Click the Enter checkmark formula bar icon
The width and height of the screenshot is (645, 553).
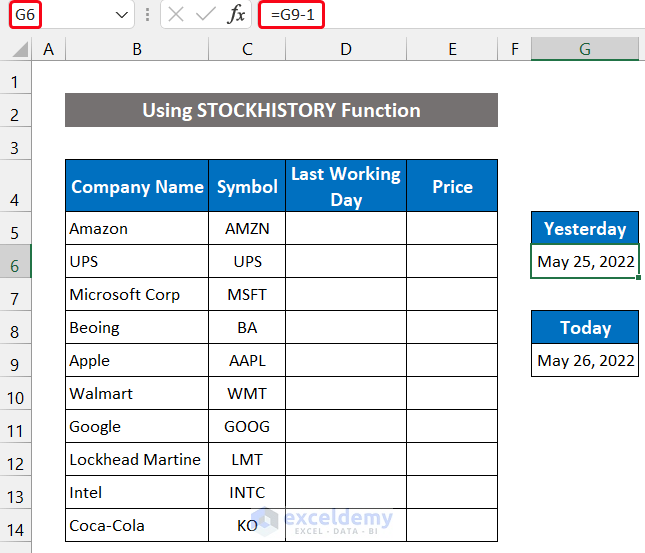click(206, 14)
